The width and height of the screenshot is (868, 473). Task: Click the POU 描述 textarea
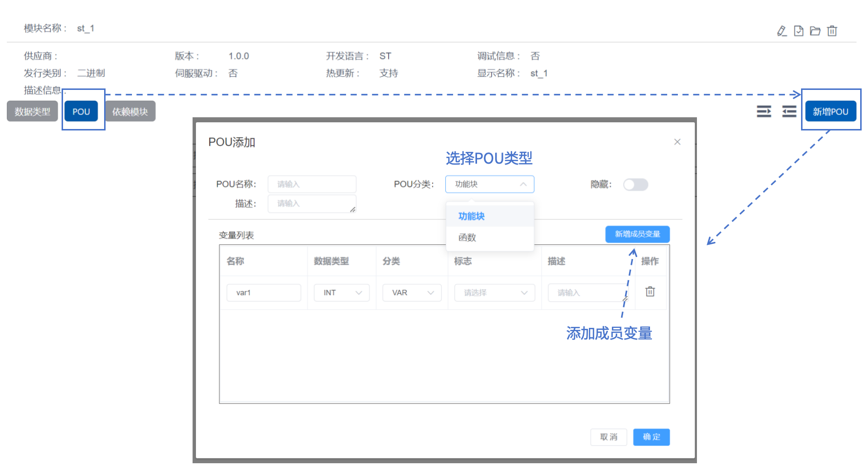pyautogui.click(x=312, y=203)
